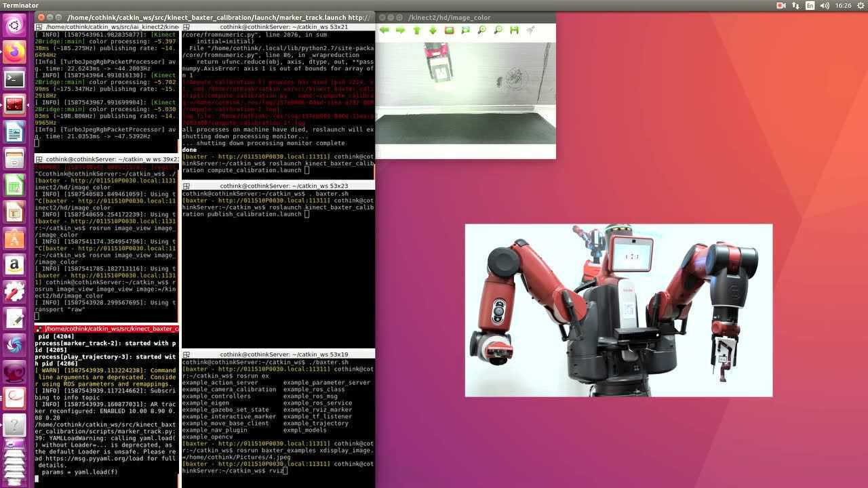Screen dimensions: 868x488
Task: Focus the publish_calibration.launch command line
Action: tap(278, 211)
